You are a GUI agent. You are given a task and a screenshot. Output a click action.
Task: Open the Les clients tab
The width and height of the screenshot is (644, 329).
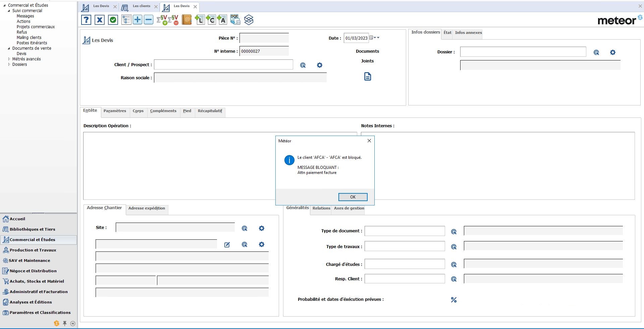(x=141, y=6)
